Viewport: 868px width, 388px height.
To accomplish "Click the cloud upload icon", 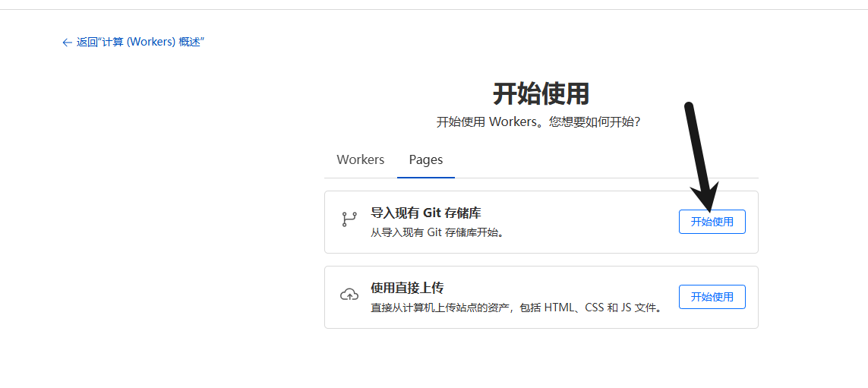I will click(349, 295).
